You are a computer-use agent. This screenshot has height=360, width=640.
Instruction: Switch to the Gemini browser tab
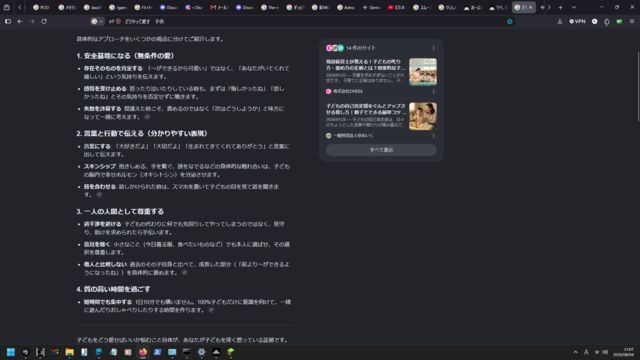click(371, 7)
